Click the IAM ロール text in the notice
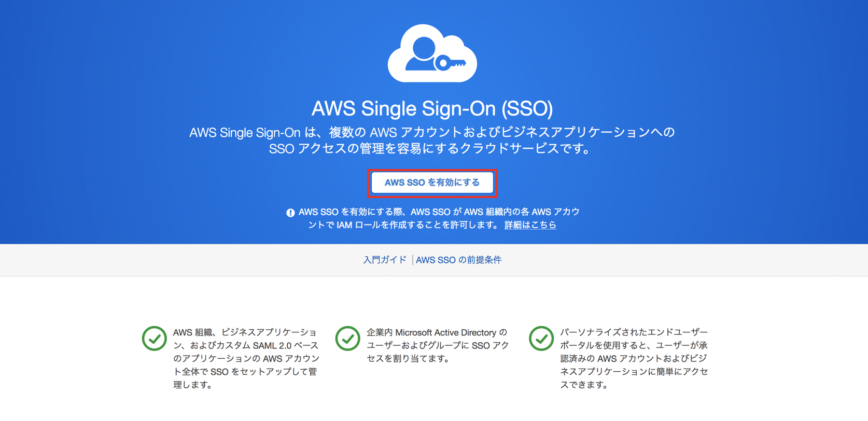 point(358,225)
